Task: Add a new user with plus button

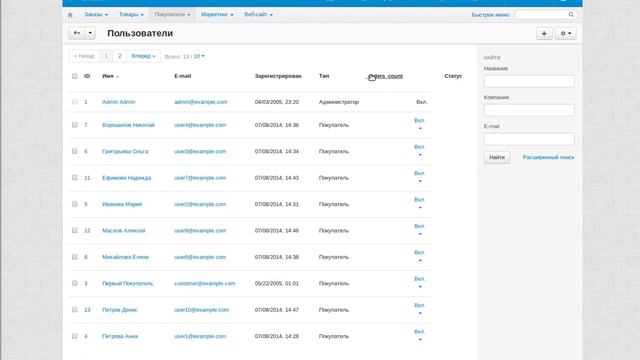Action: point(544,33)
